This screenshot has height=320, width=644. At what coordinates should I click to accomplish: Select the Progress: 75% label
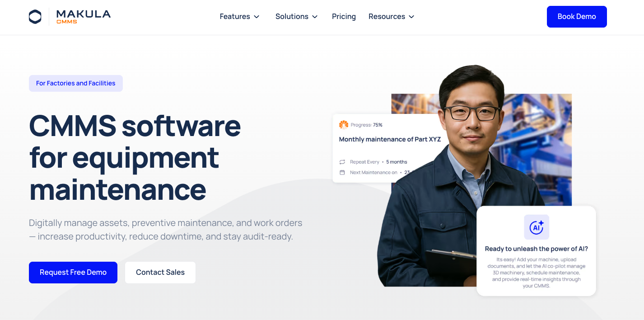366,125
